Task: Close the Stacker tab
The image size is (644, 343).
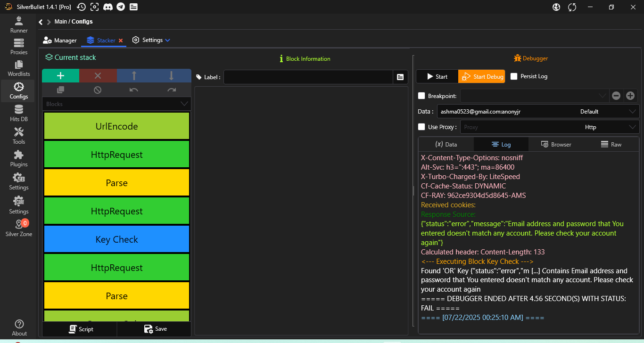Action: (121, 41)
